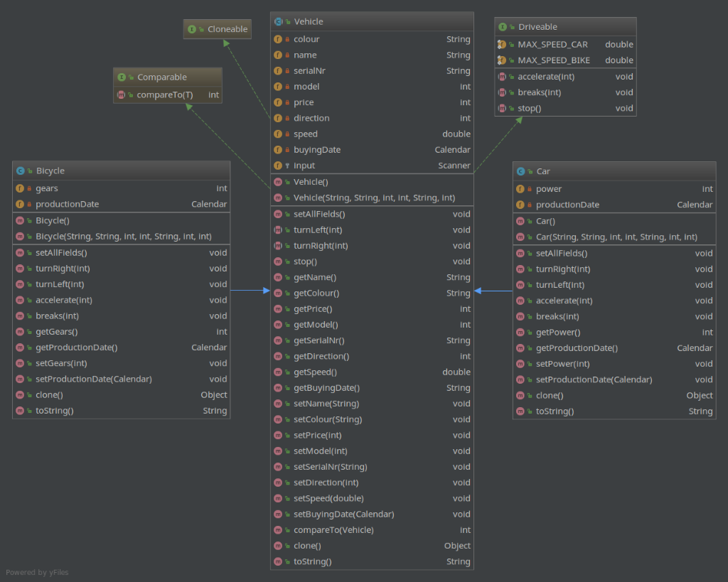Click the field icon beside power in Car

520,189
